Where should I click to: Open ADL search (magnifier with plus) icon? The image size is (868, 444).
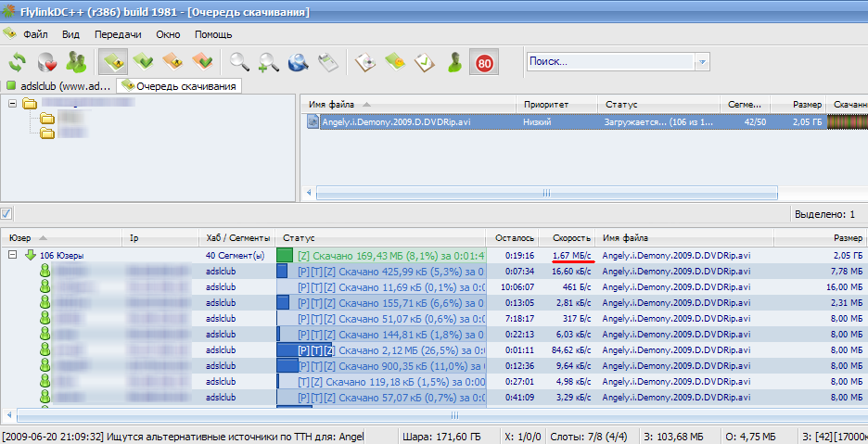[x=269, y=62]
